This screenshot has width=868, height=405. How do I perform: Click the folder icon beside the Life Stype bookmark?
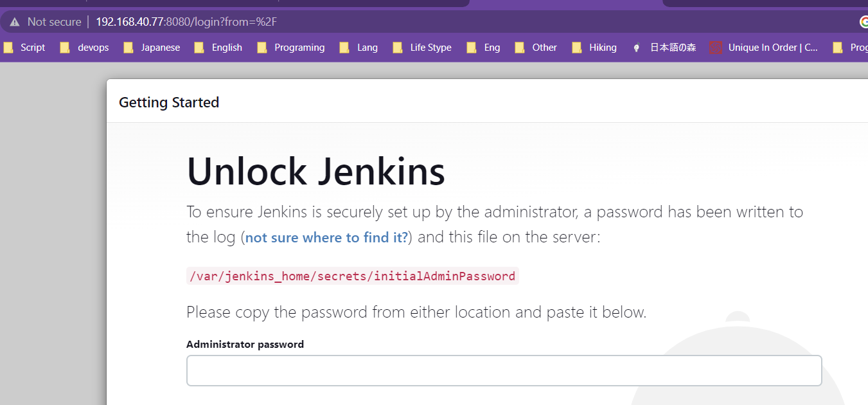[398, 48]
